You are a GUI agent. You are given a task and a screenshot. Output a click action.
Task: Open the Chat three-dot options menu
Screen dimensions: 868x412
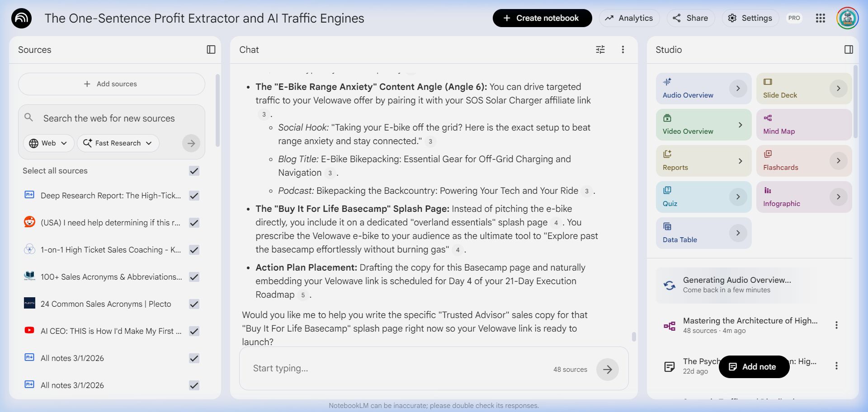(623, 50)
